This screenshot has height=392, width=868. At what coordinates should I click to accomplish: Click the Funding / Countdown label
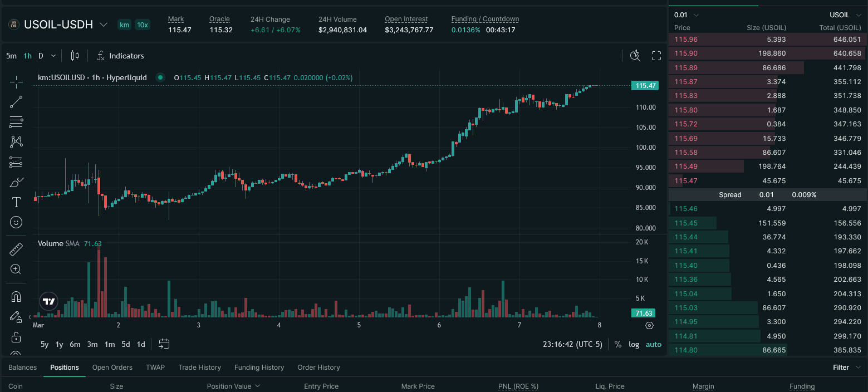click(485, 19)
